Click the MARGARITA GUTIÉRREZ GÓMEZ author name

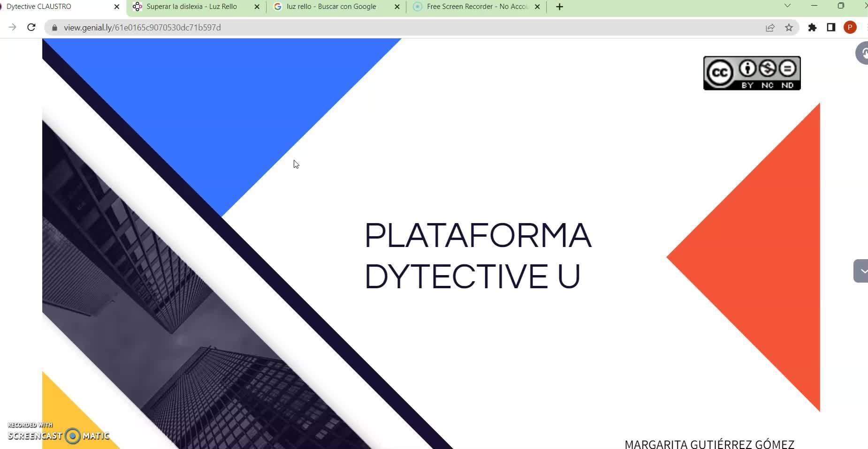(709, 444)
